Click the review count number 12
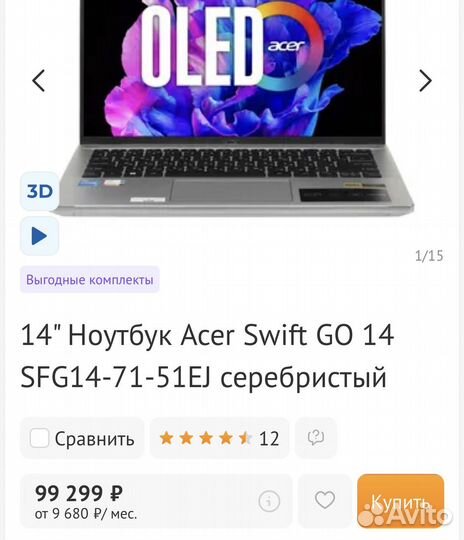Viewport: 464px width, 540px height. point(269,439)
